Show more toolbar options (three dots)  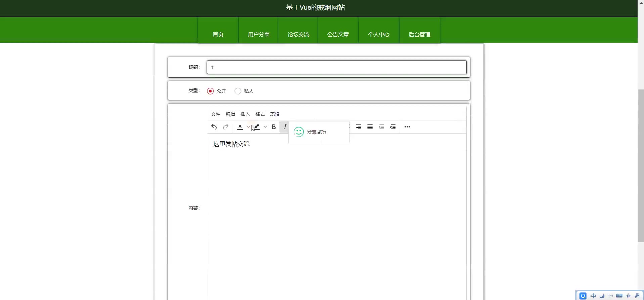[407, 127]
